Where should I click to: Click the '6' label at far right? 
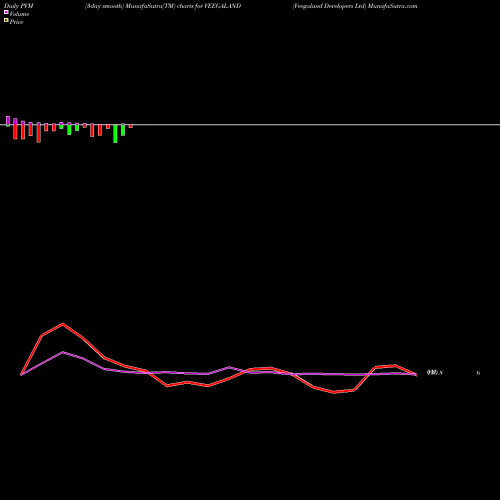pyautogui.click(x=478, y=373)
